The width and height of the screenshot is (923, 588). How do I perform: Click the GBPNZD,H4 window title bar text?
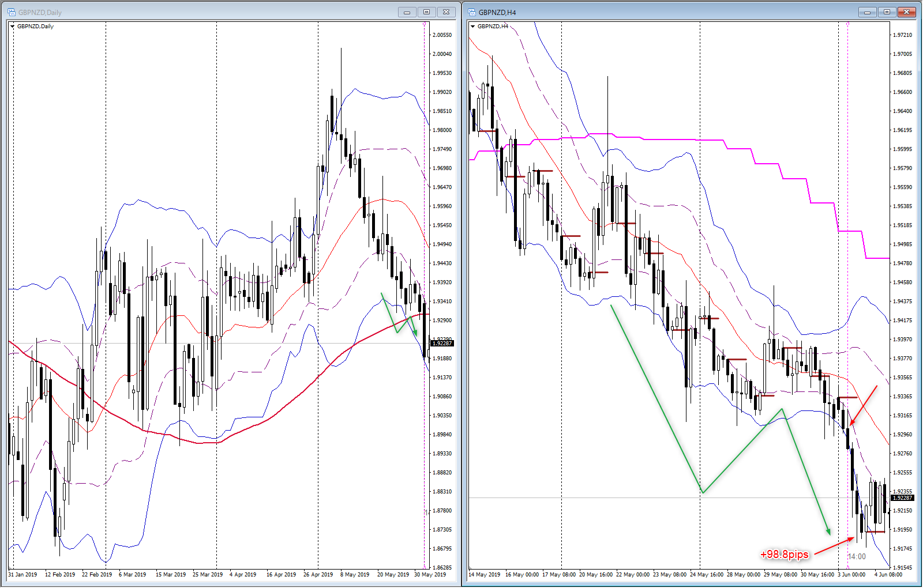(497, 12)
